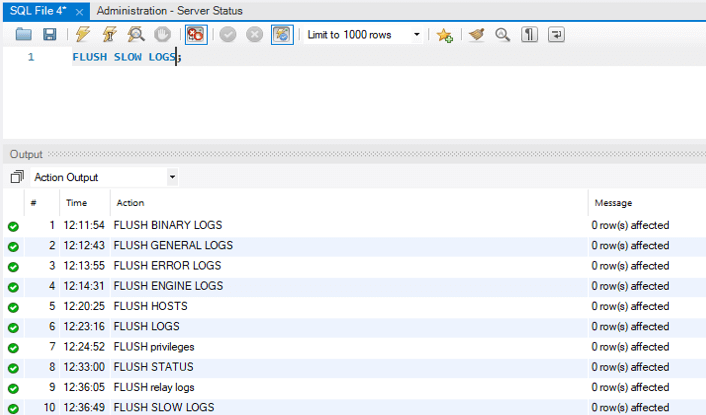Toggle invisible characters pilcrow icon
Viewport: 706px width, 415px height.
click(530, 35)
